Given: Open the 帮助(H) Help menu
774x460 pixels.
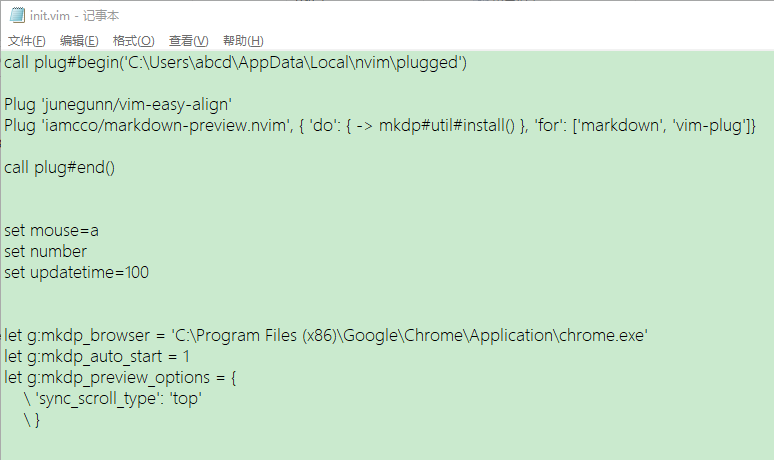Looking at the screenshot, I should (x=243, y=41).
